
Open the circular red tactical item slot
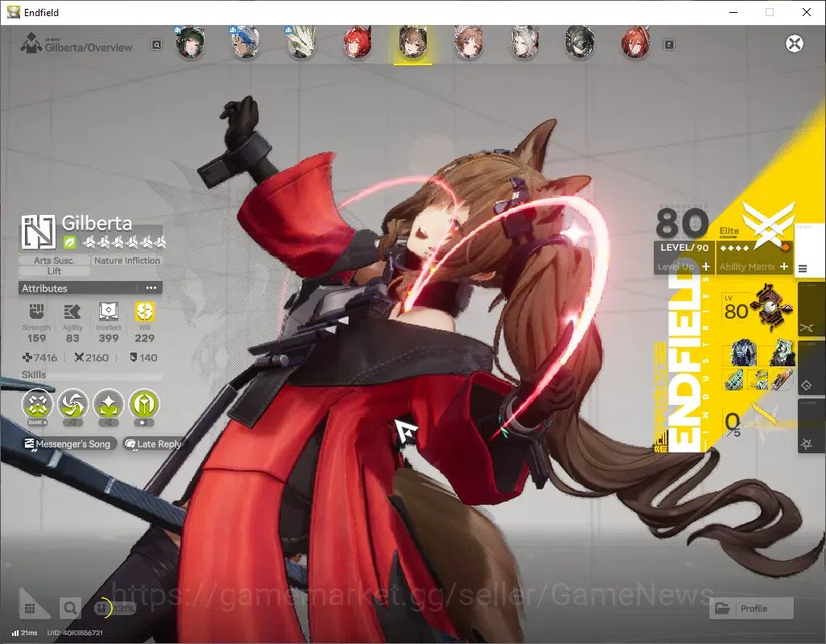tap(783, 380)
